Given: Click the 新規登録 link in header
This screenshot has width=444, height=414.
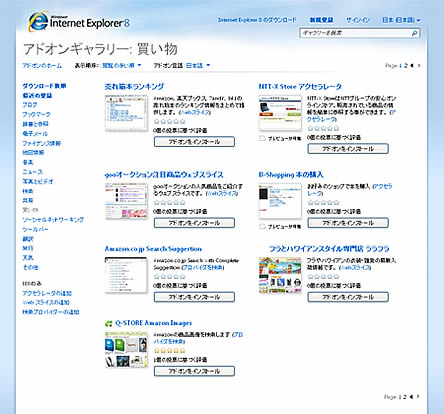Looking at the screenshot, I should coord(321,20).
